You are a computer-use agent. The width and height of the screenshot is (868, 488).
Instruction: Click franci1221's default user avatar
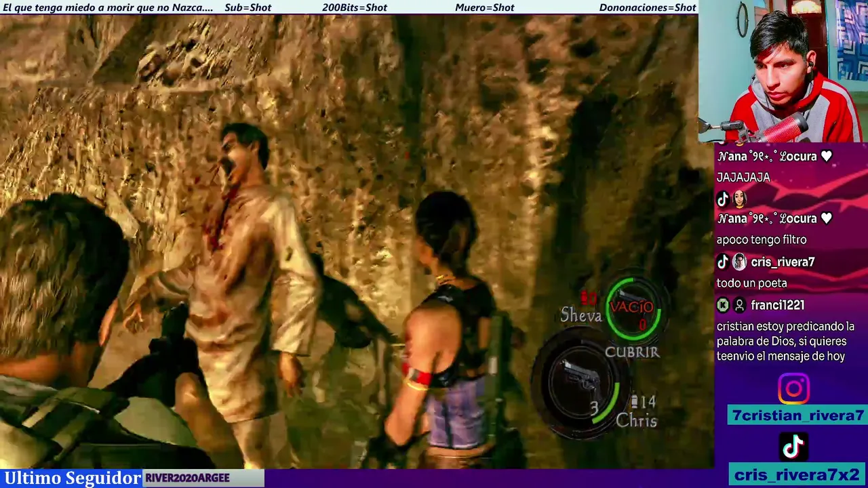pos(739,305)
